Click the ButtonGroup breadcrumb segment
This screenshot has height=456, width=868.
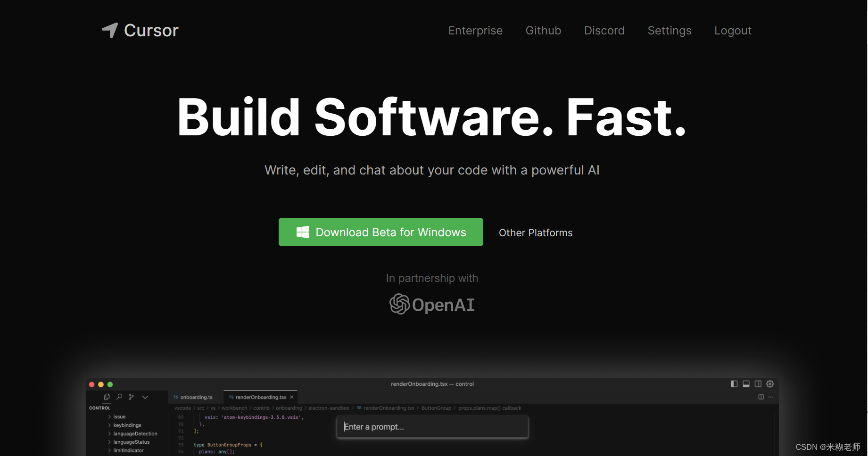coord(436,408)
